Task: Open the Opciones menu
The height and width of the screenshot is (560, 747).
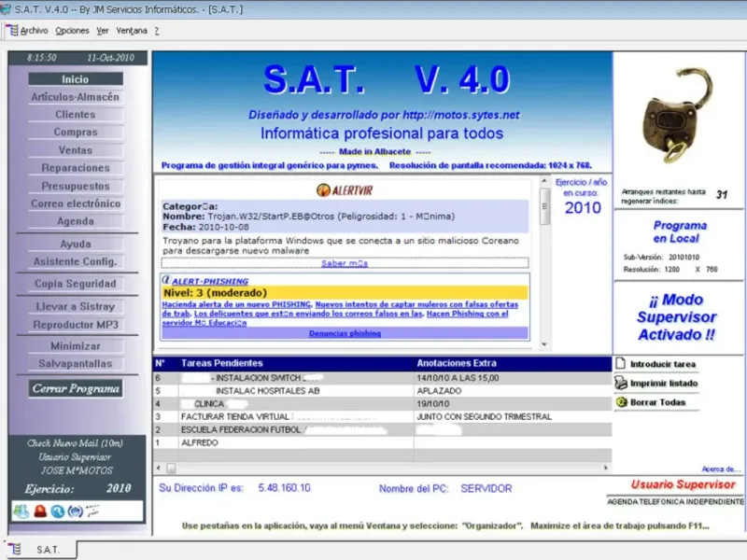Action: click(72, 31)
